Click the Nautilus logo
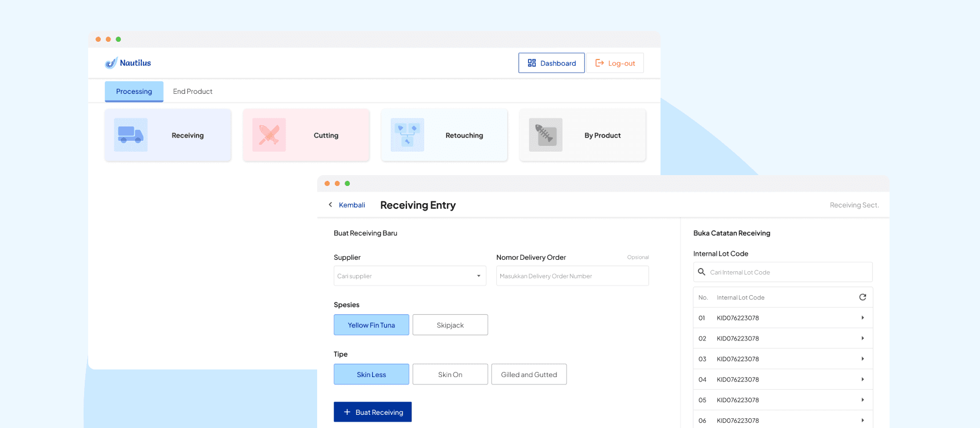This screenshot has width=980, height=428. point(128,63)
